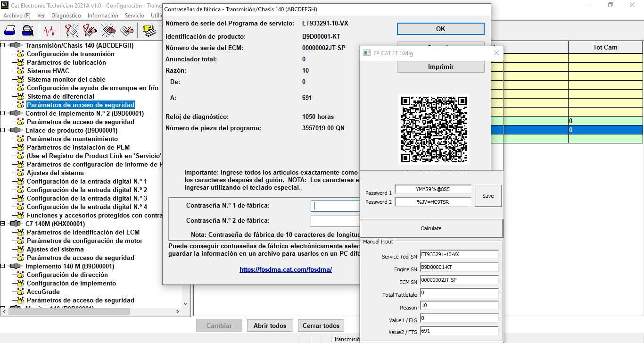Collapse the Implemento 140 M tree node
Viewport: 644px width, 343px height.
[3, 266]
